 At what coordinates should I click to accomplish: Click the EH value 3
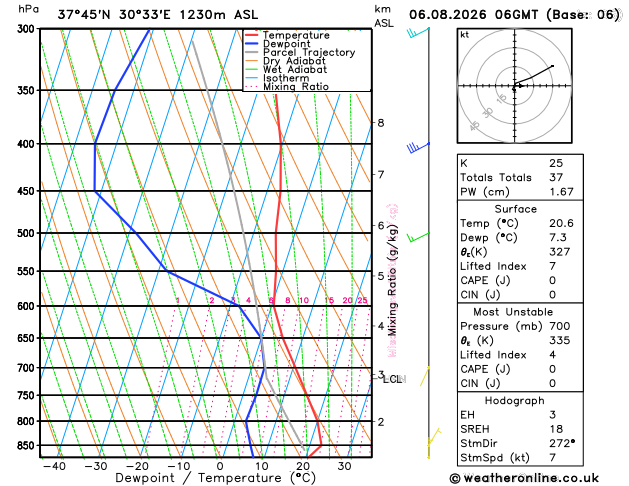point(552,415)
